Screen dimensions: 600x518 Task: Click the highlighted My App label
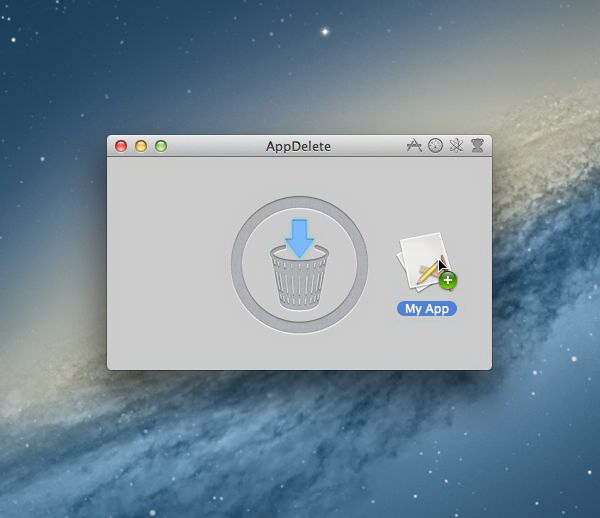click(x=427, y=309)
